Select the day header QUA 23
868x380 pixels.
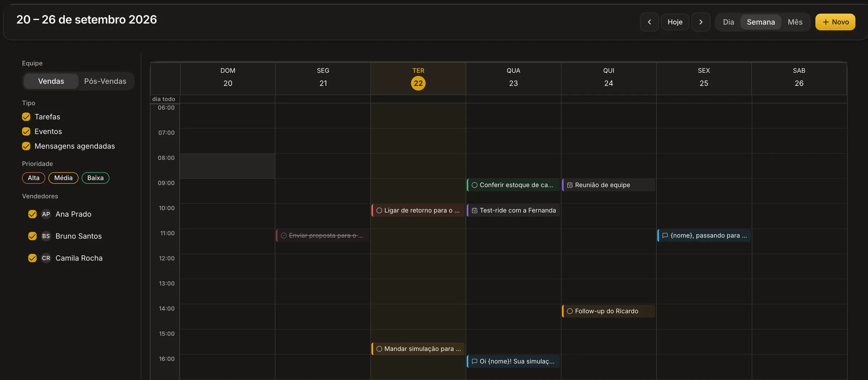tap(514, 78)
